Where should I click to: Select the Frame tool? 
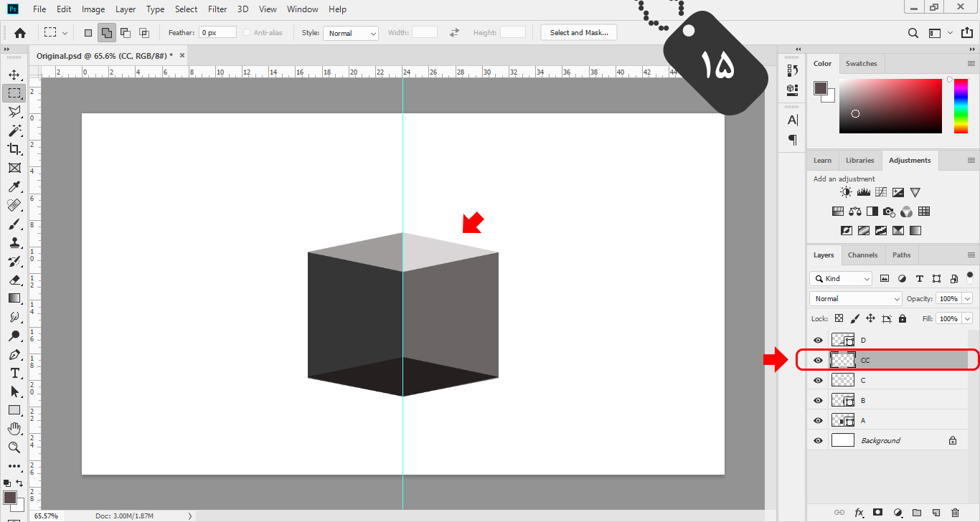pyautogui.click(x=14, y=168)
